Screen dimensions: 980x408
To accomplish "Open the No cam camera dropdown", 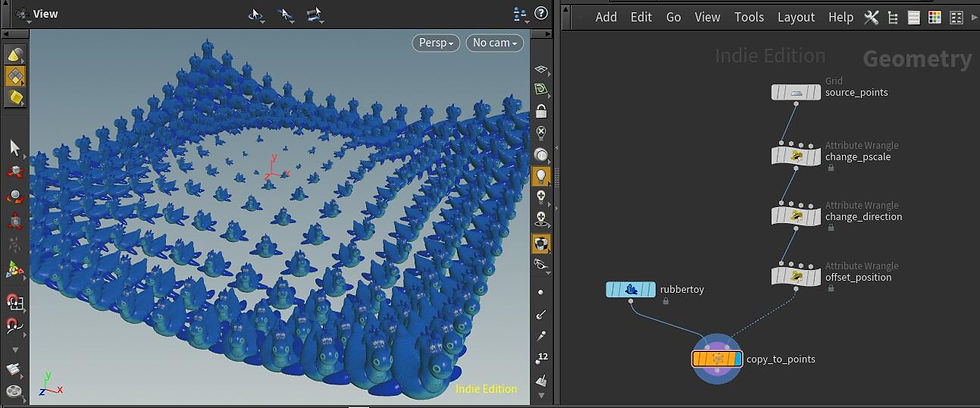I will pyautogui.click(x=495, y=43).
